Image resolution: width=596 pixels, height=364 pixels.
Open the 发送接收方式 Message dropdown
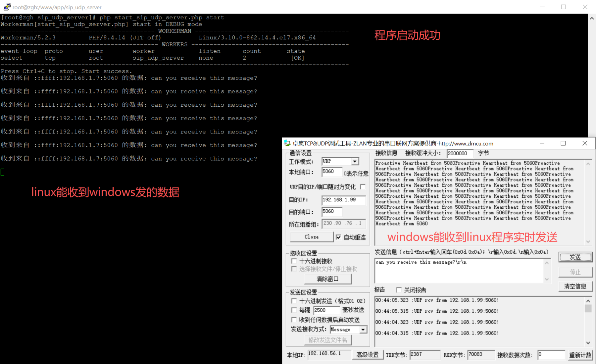(x=363, y=330)
